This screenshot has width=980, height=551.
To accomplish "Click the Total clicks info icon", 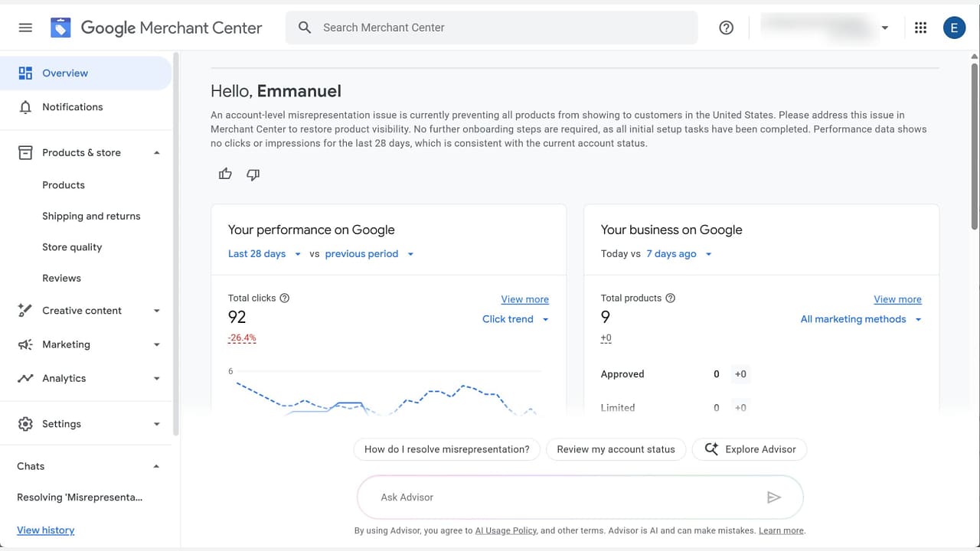I will [x=285, y=298].
